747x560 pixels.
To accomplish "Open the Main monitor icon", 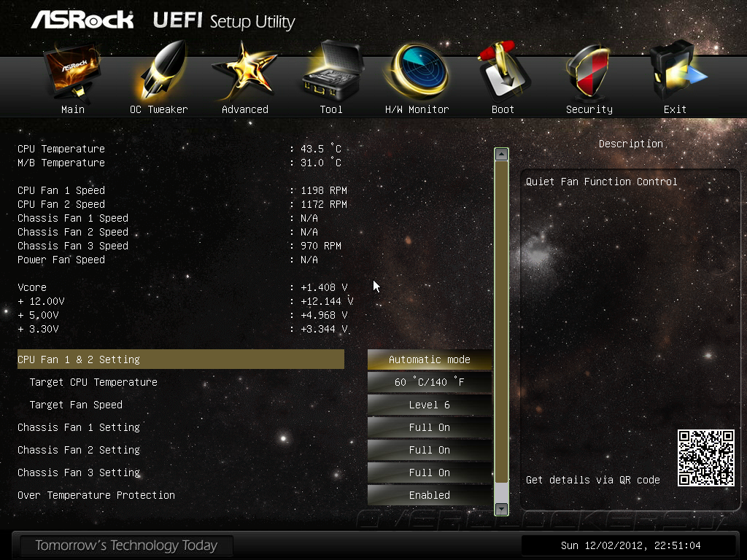I will 72,72.
